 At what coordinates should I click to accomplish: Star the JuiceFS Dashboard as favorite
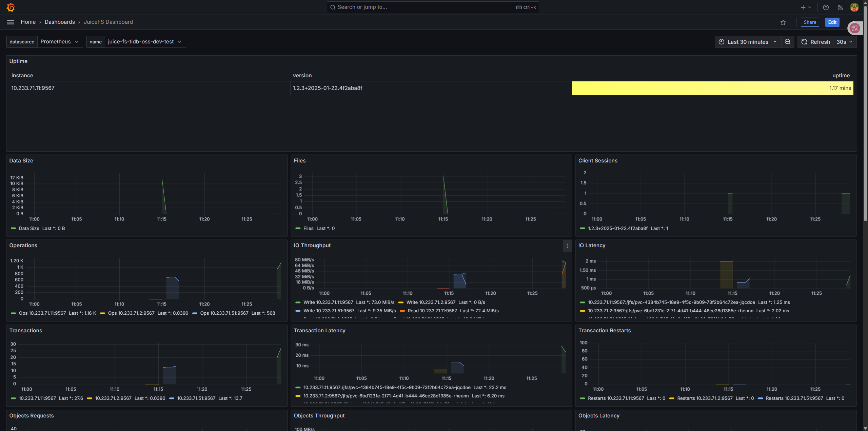[x=783, y=22]
